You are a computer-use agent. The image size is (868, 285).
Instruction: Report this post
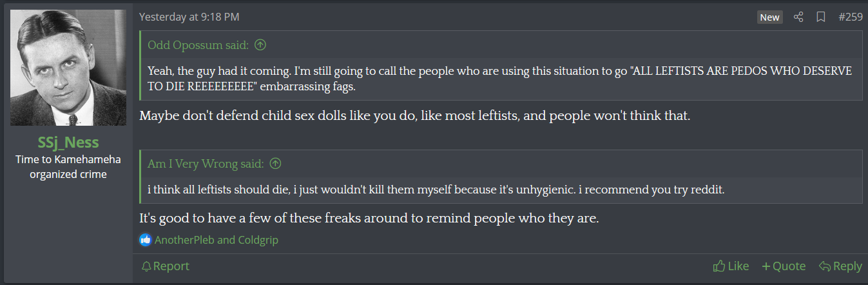tap(166, 266)
